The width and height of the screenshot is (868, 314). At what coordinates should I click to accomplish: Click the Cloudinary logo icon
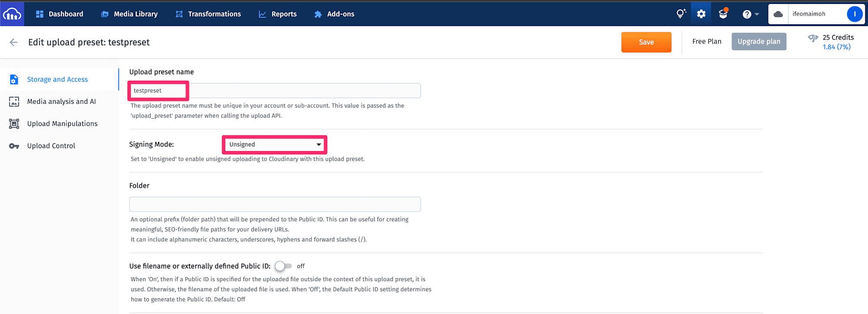tap(12, 14)
